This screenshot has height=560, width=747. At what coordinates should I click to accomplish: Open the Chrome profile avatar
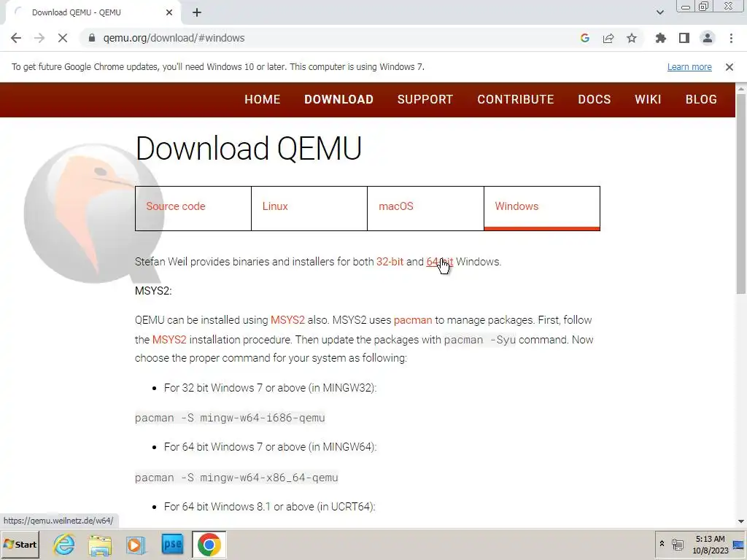point(708,38)
